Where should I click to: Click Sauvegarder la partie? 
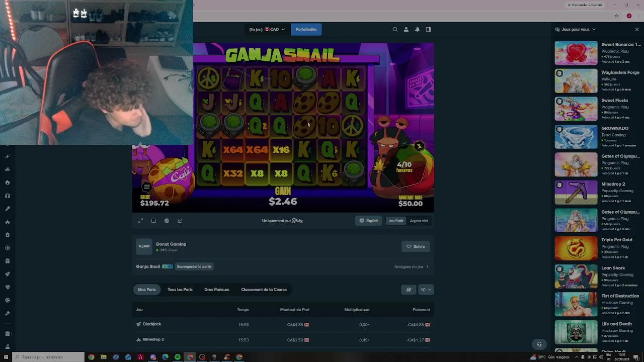(194, 266)
